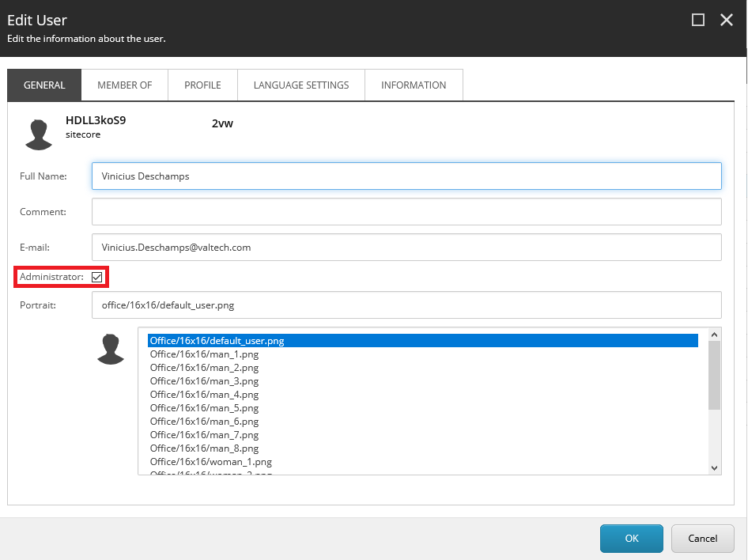The height and width of the screenshot is (560, 748).
Task: Maximize the Edit User dialog
Action: click(698, 20)
